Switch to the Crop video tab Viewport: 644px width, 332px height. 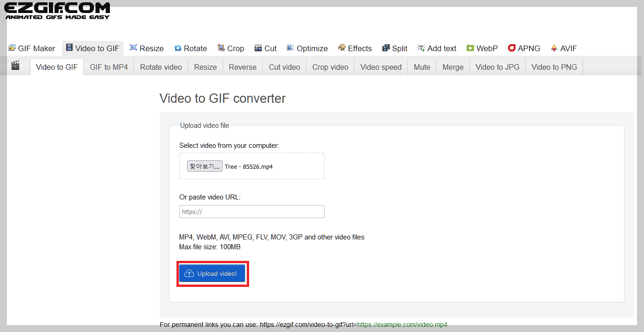(x=330, y=67)
